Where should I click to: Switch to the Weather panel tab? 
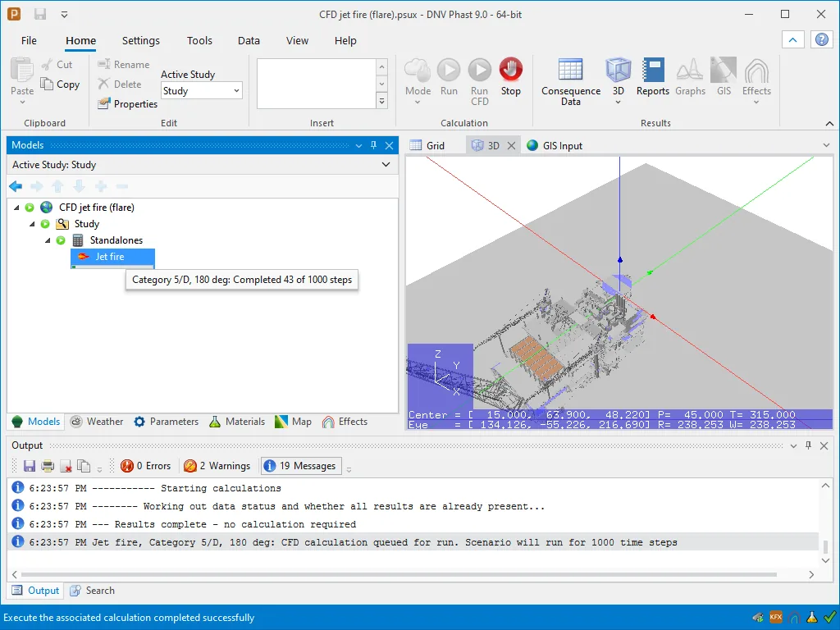tap(97, 422)
